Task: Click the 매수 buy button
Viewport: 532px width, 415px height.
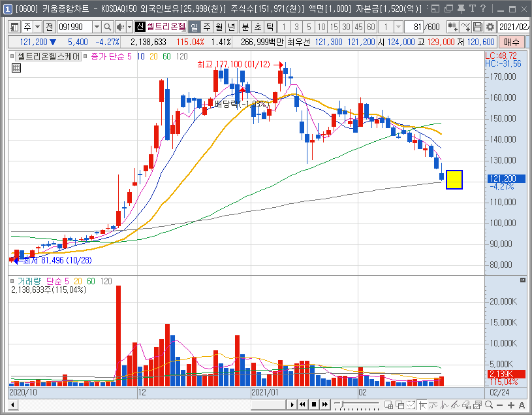Action: click(x=511, y=42)
